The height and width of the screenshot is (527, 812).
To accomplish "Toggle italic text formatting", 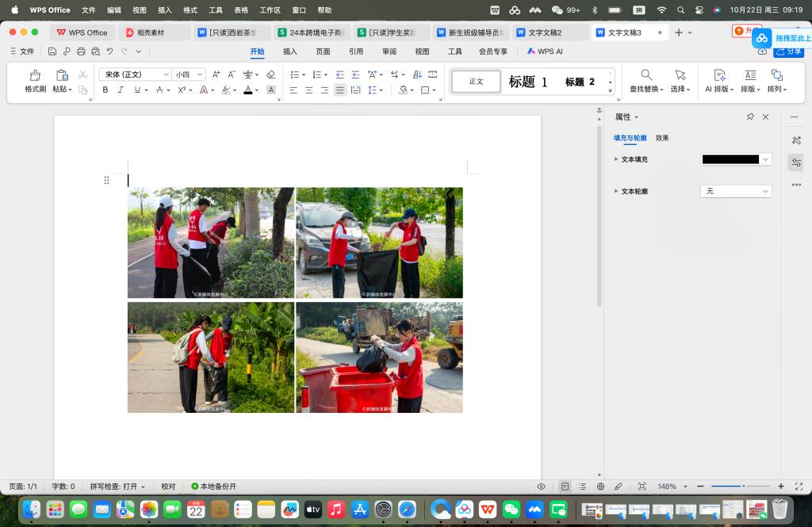I will pos(121,90).
